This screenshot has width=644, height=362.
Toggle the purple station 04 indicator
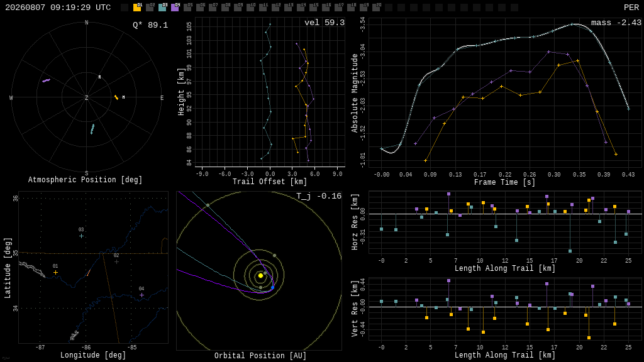click(175, 8)
